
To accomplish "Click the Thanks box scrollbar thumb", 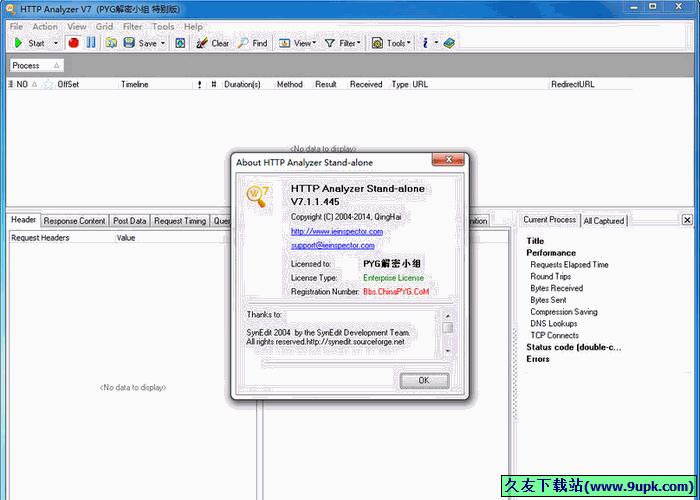I will (x=447, y=327).
